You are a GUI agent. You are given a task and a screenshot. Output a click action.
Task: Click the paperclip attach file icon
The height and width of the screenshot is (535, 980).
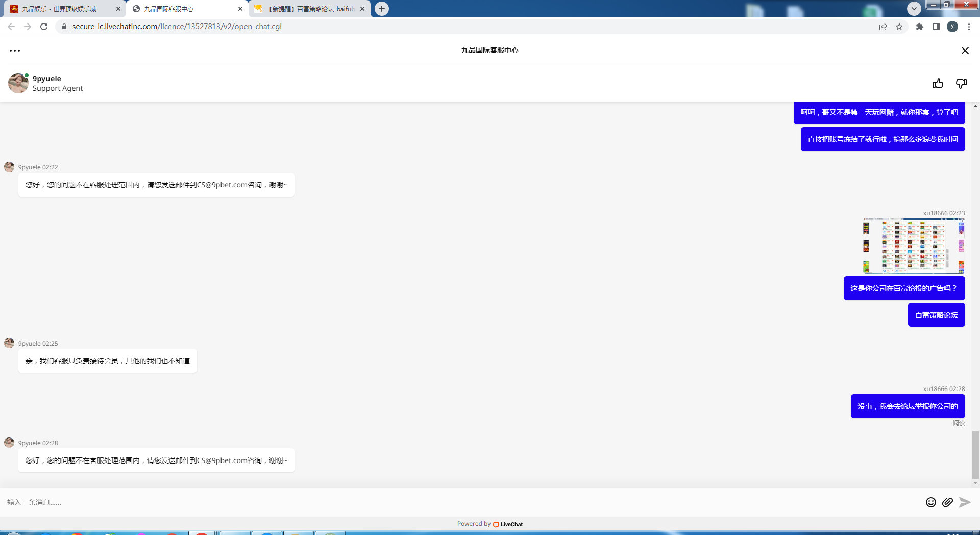tap(947, 502)
